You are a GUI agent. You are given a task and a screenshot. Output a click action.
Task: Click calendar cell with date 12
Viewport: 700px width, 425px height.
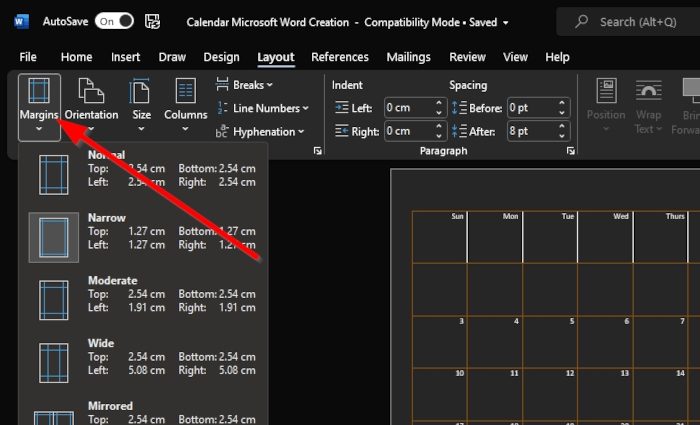pyautogui.click(x=550, y=394)
